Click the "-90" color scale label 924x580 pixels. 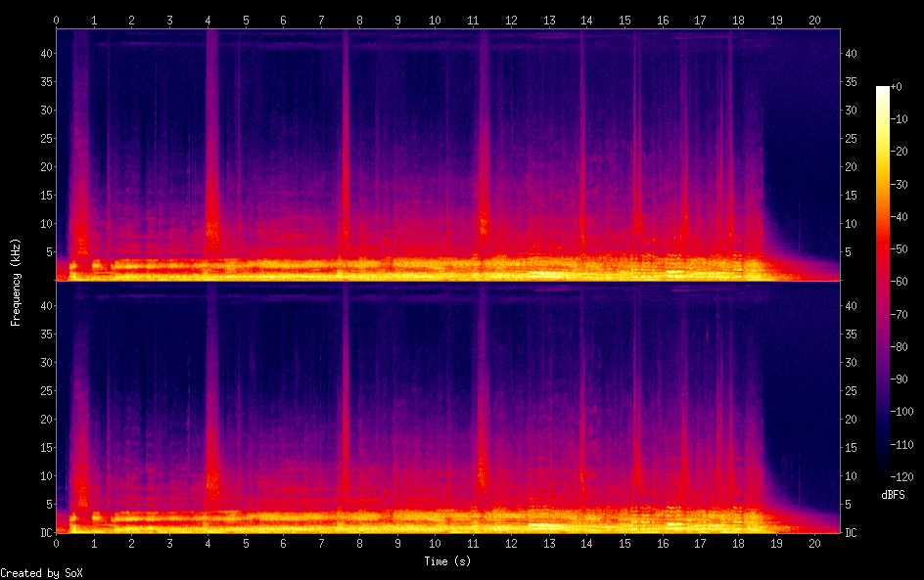tap(899, 379)
